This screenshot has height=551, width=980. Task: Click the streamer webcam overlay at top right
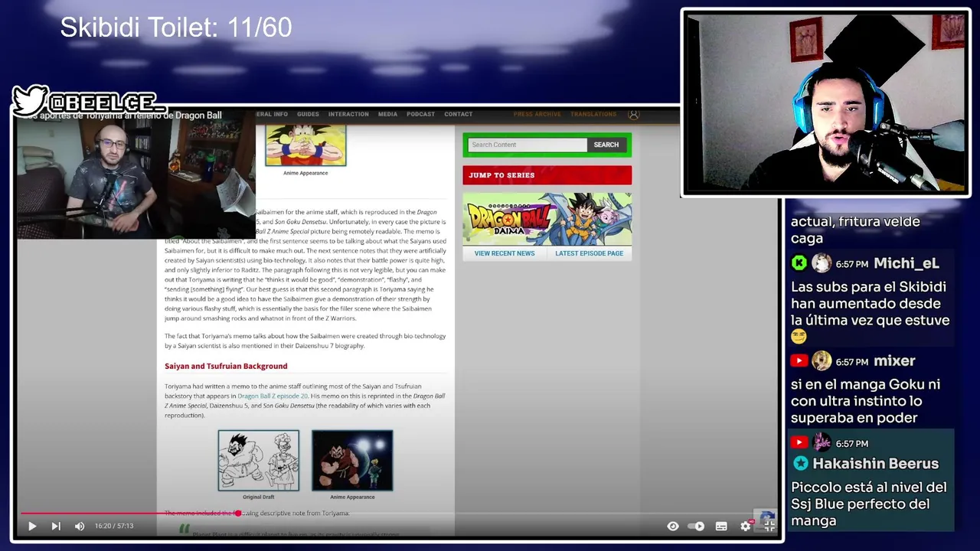pyautogui.click(x=825, y=103)
